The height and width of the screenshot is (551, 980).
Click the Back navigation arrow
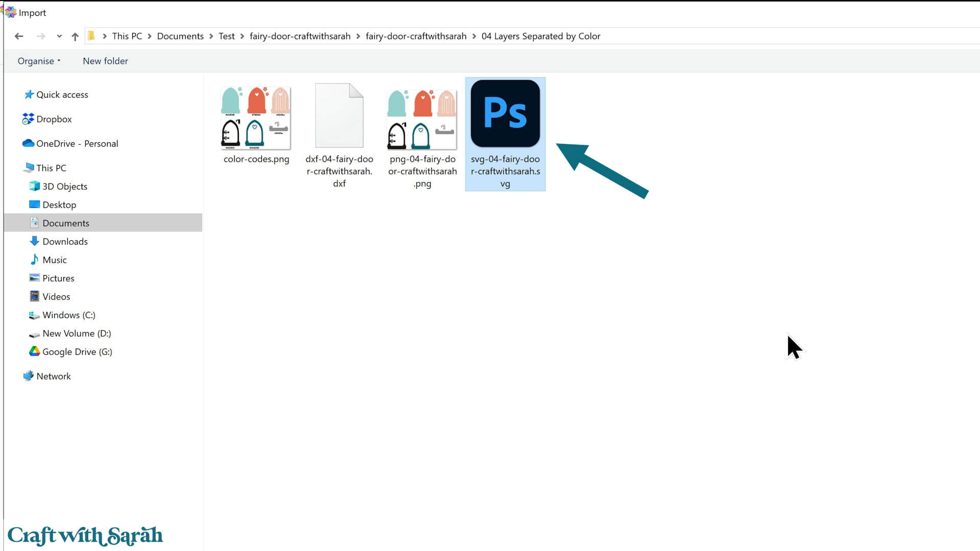[x=19, y=36]
